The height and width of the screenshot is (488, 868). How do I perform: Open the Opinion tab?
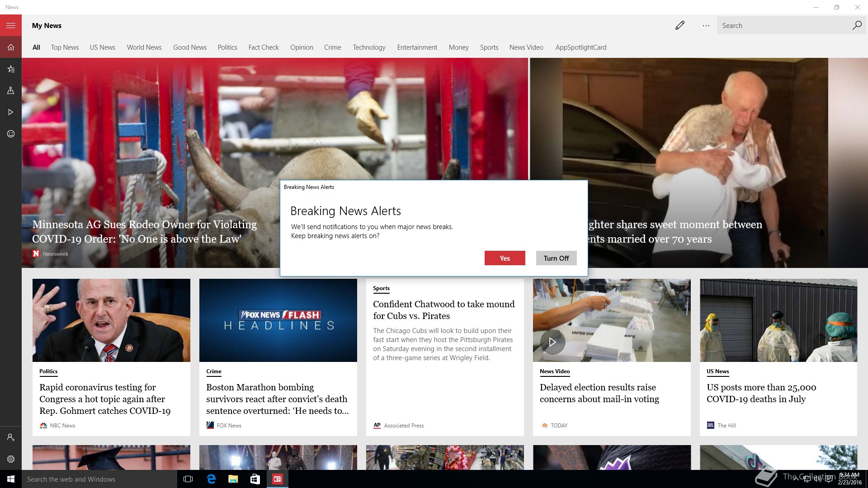(302, 47)
